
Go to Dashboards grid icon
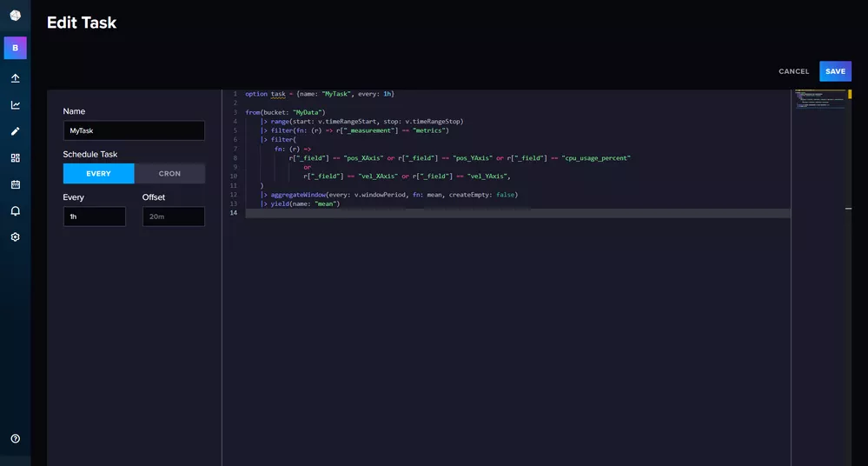click(15, 158)
